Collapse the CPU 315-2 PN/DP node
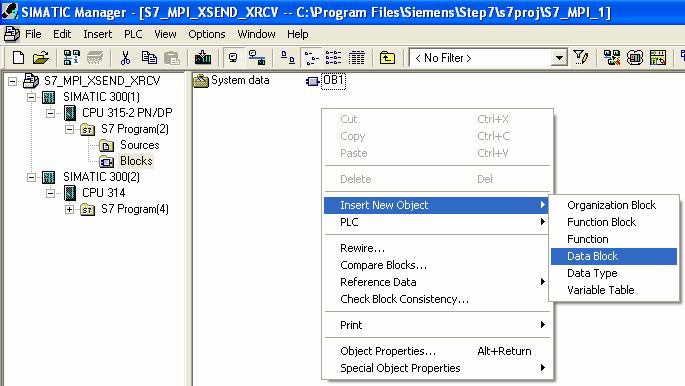 51,113
